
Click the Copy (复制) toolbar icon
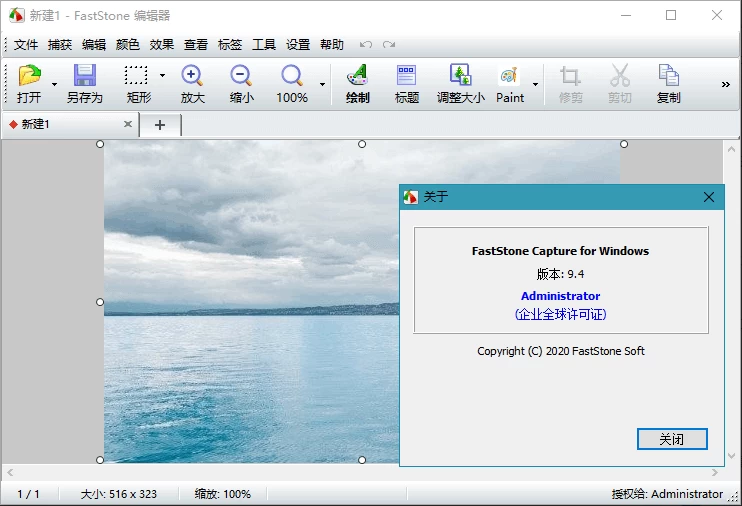tap(668, 76)
